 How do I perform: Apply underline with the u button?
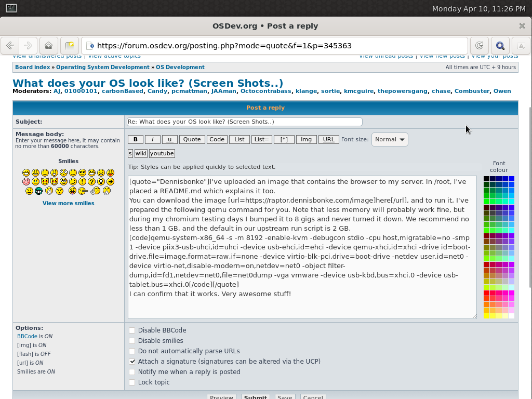point(170,139)
